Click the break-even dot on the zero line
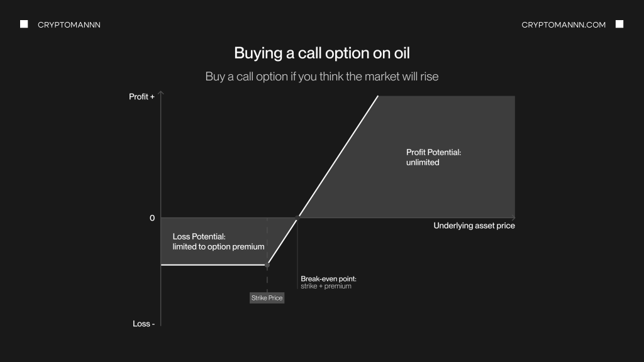This screenshot has height=362, width=644. [x=297, y=217]
